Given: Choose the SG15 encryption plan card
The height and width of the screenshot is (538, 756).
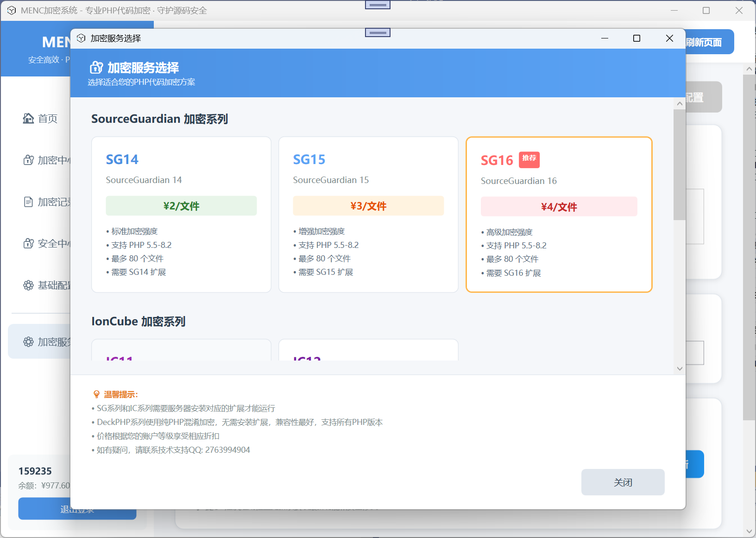Looking at the screenshot, I should 368,215.
